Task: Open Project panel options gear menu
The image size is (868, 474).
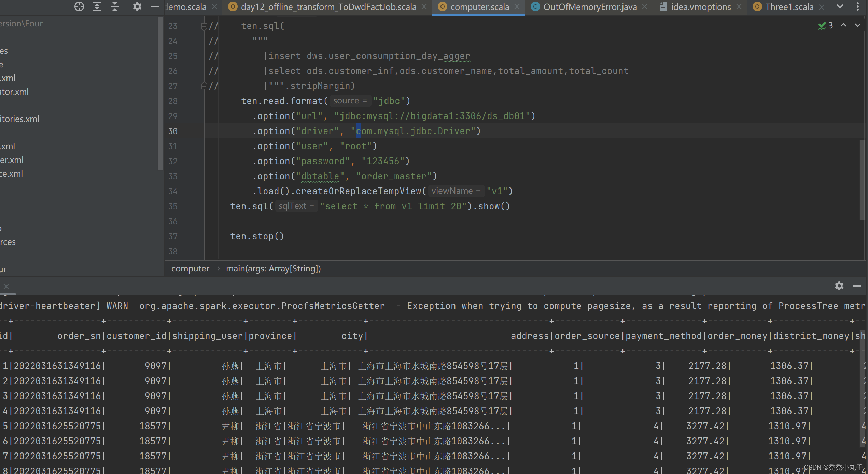Action: tap(137, 6)
